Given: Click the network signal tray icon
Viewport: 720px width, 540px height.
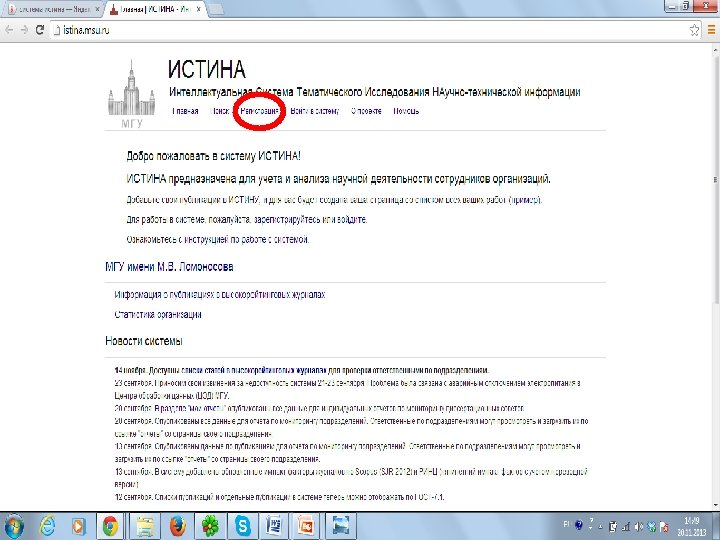Looking at the screenshot, I should [x=625, y=526].
